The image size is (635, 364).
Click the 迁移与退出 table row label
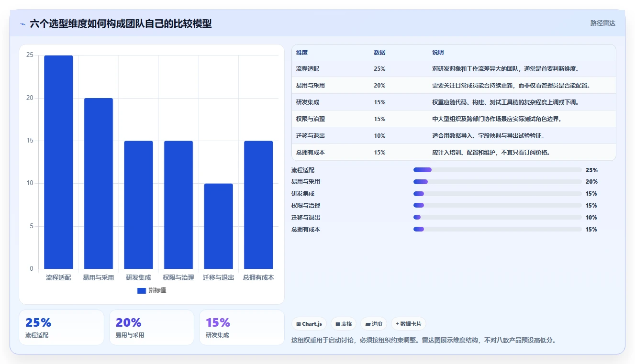tap(311, 136)
